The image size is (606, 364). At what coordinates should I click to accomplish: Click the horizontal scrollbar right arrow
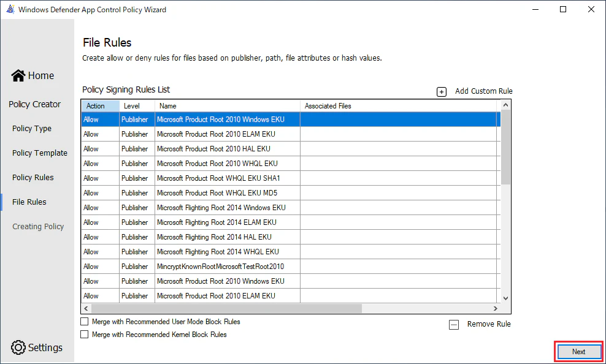click(x=496, y=308)
